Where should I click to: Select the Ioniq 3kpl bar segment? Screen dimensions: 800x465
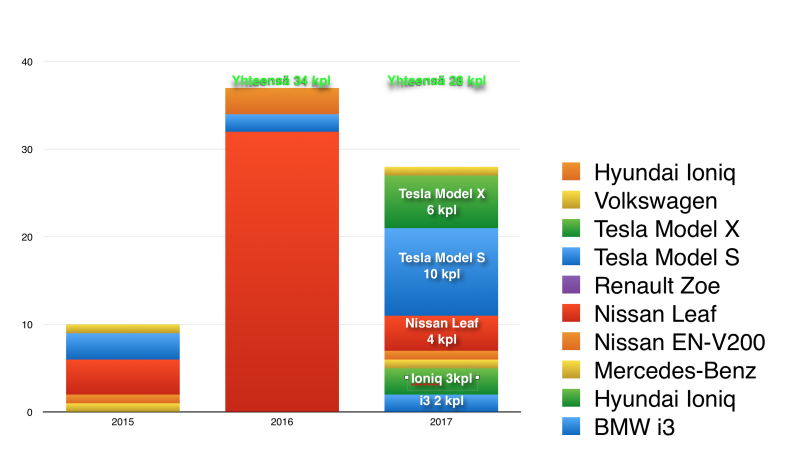pos(441,380)
